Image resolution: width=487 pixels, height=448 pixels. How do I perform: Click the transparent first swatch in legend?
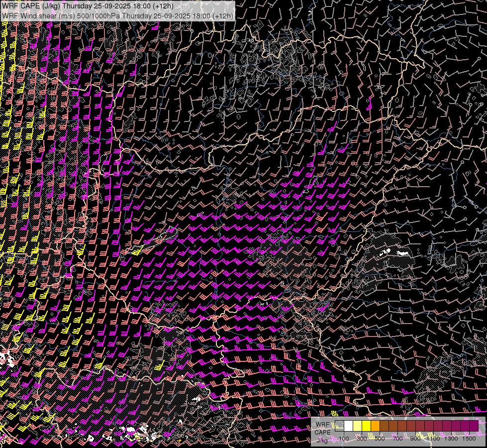[339, 426]
